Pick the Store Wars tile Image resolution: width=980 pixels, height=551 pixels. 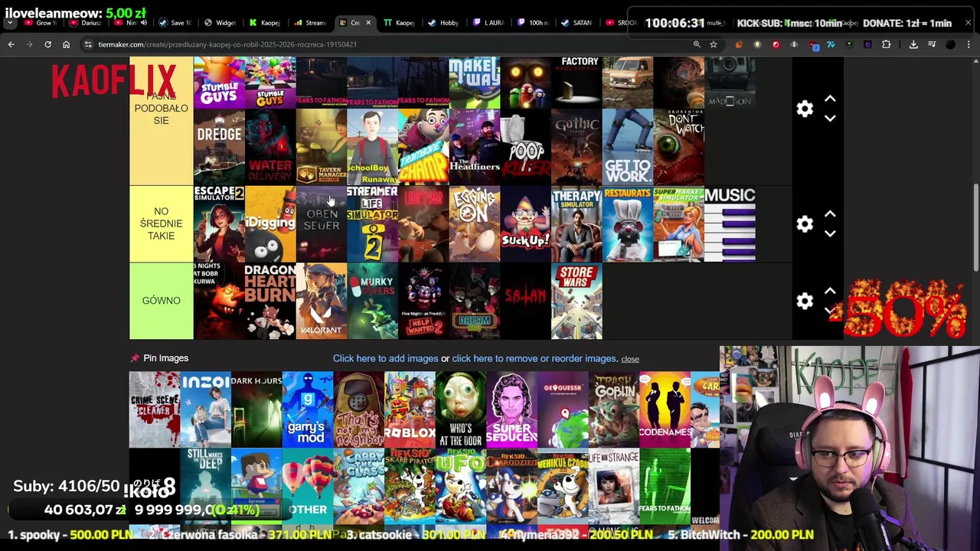click(577, 301)
